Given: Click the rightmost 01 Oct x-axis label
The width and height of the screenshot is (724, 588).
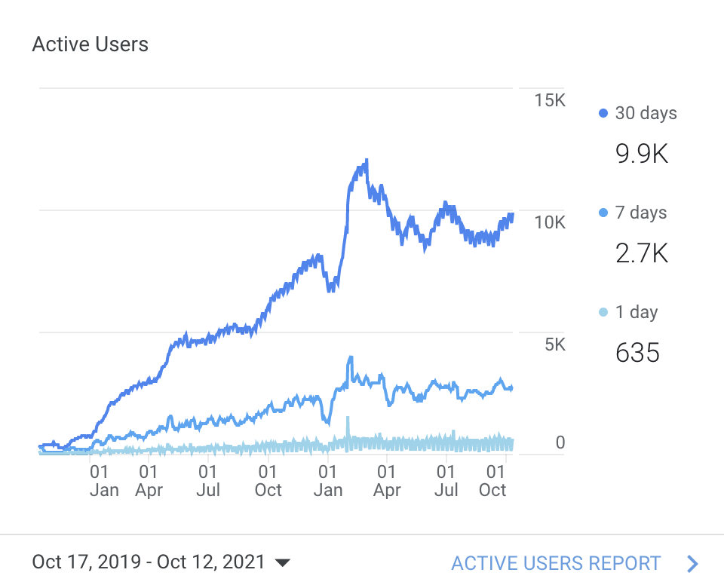Looking at the screenshot, I should [x=495, y=481].
